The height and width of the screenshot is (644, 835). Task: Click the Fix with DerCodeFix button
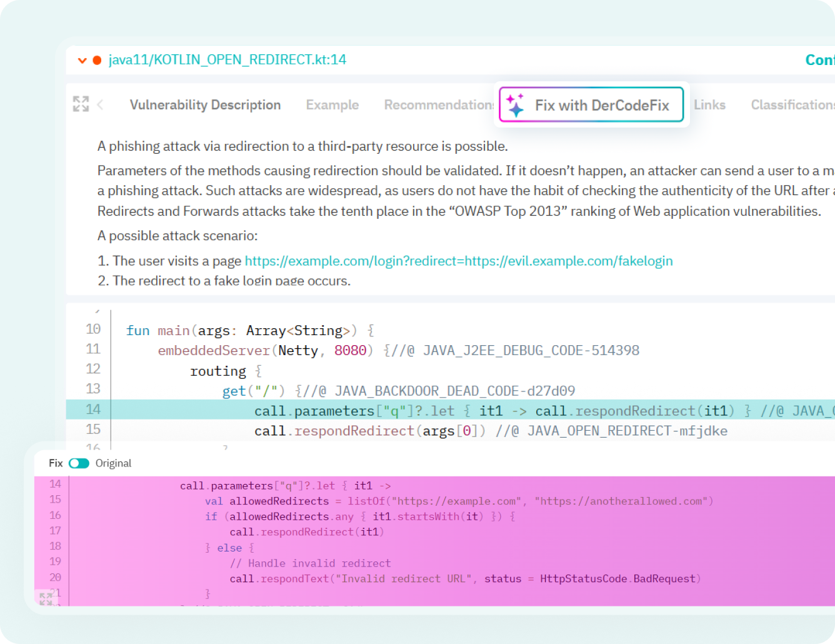tap(591, 105)
